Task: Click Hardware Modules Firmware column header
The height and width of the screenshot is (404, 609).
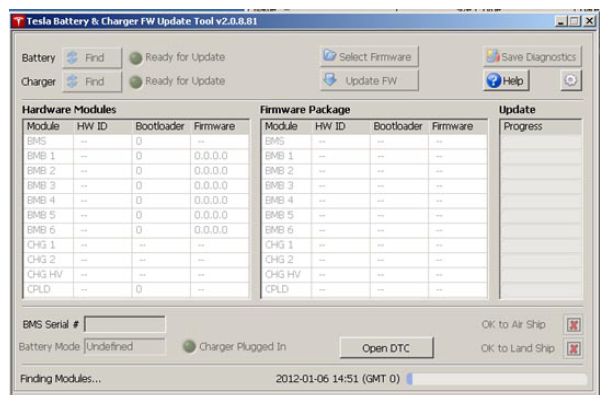Action: pyautogui.click(x=219, y=127)
